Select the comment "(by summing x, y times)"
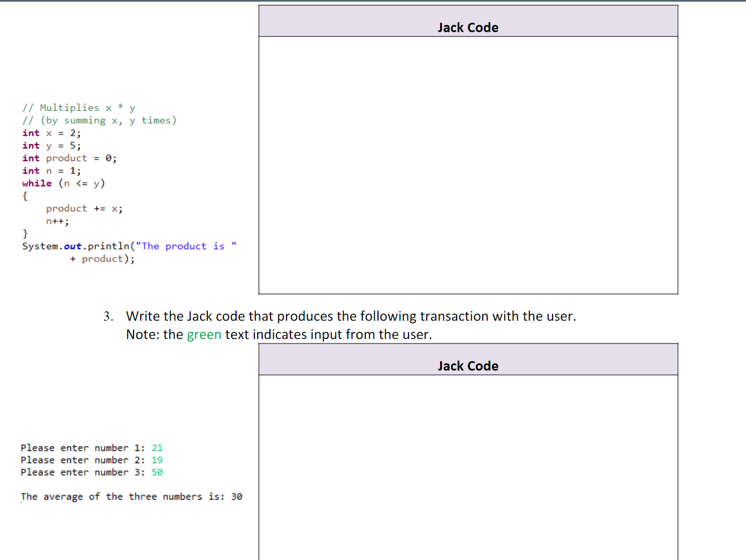 click(x=100, y=120)
